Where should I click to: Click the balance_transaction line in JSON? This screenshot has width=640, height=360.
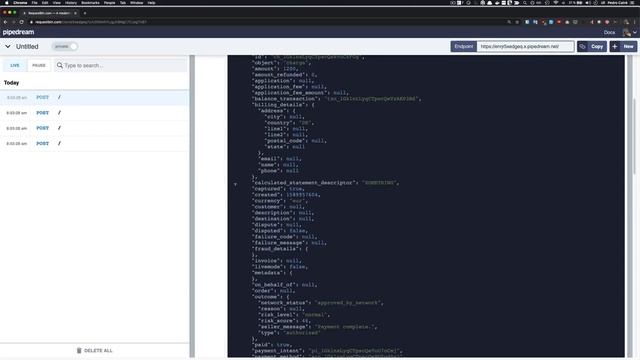[337, 99]
